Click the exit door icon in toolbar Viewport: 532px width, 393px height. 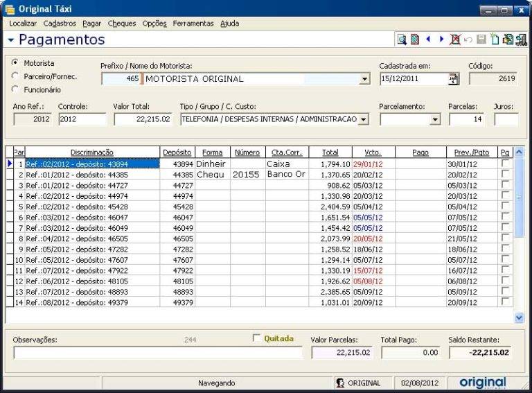click(x=520, y=40)
